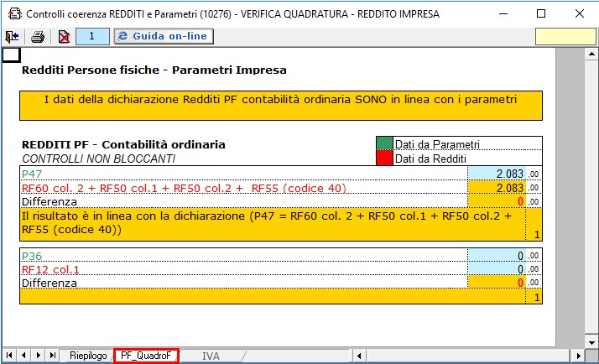Close the Controlli coerenza window
Screen dimensions: 599x364
pos(580,13)
